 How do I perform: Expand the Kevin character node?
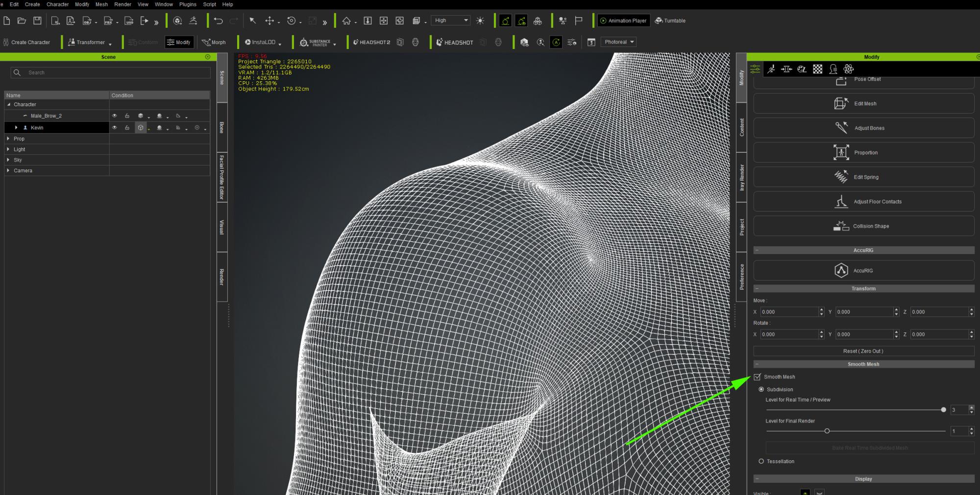pyautogui.click(x=16, y=128)
